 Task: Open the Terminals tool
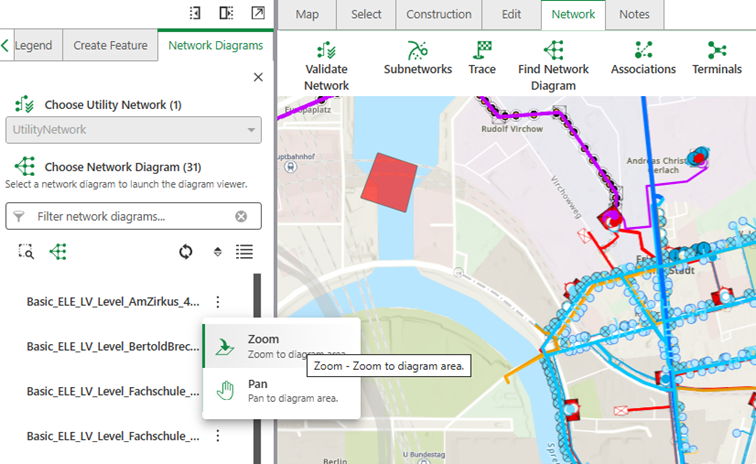click(717, 58)
